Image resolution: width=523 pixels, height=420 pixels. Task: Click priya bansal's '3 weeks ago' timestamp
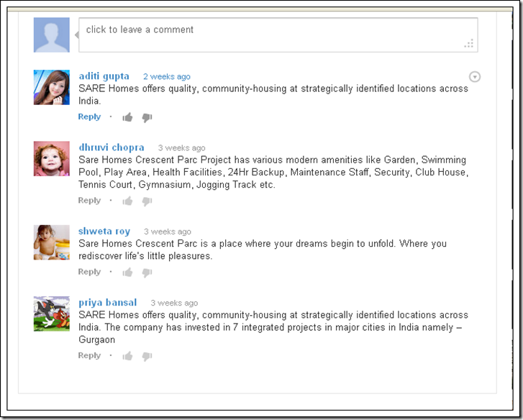coord(174,303)
